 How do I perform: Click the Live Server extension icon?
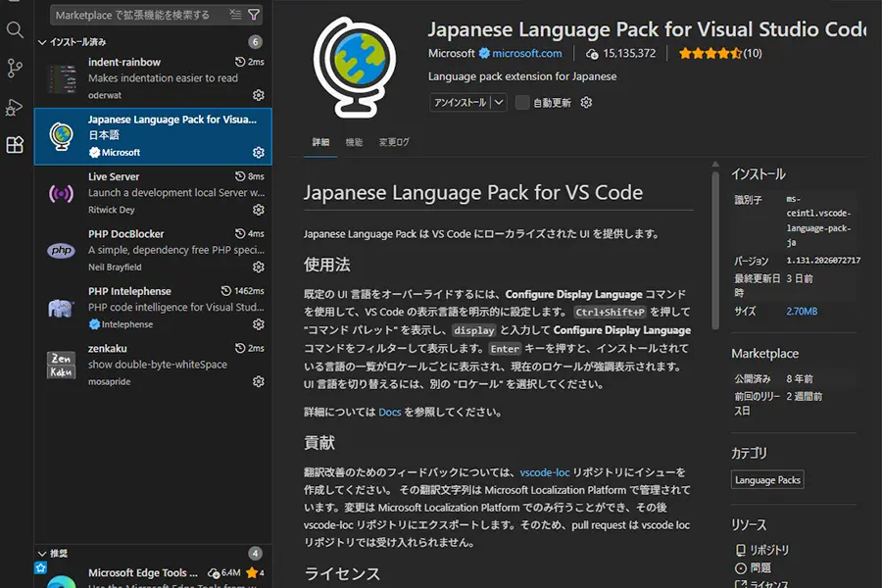[62, 194]
